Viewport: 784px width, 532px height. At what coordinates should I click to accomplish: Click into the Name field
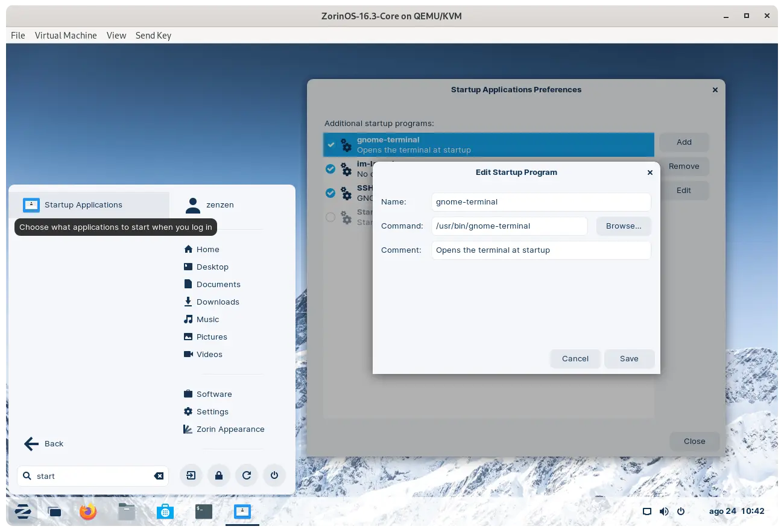(x=541, y=201)
